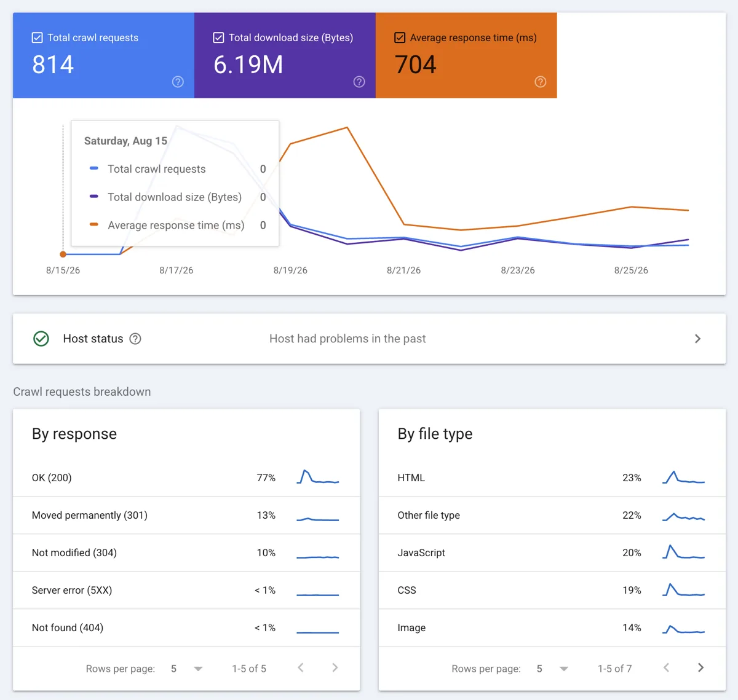Open the Not found (404) row
Image resolution: width=738 pixels, height=700 pixels.
pos(186,627)
